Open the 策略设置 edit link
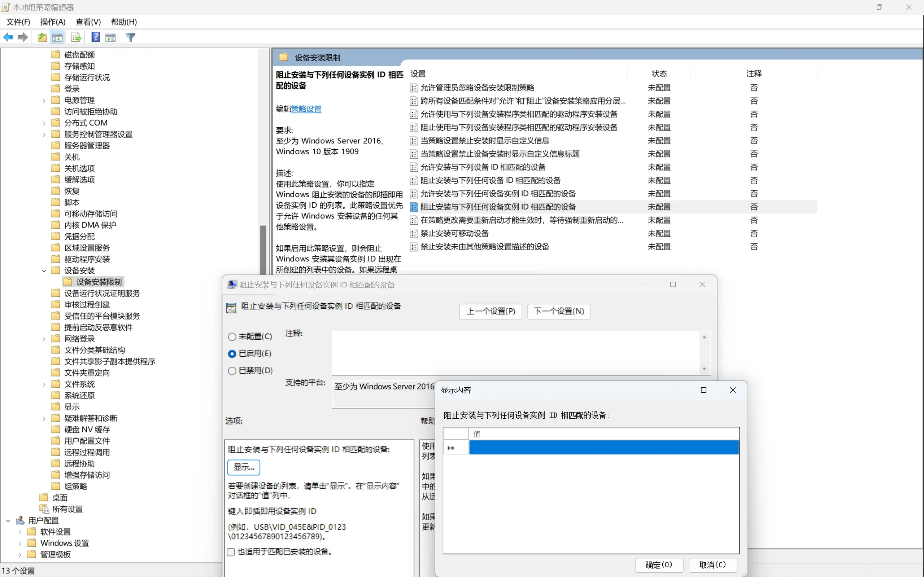This screenshot has width=924, height=577. pyautogui.click(x=306, y=109)
